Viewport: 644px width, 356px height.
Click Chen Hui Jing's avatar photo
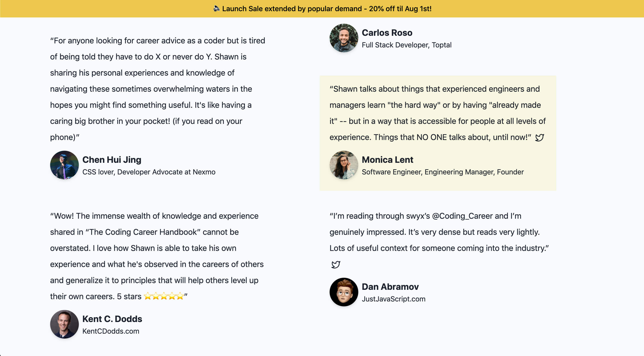(x=64, y=165)
